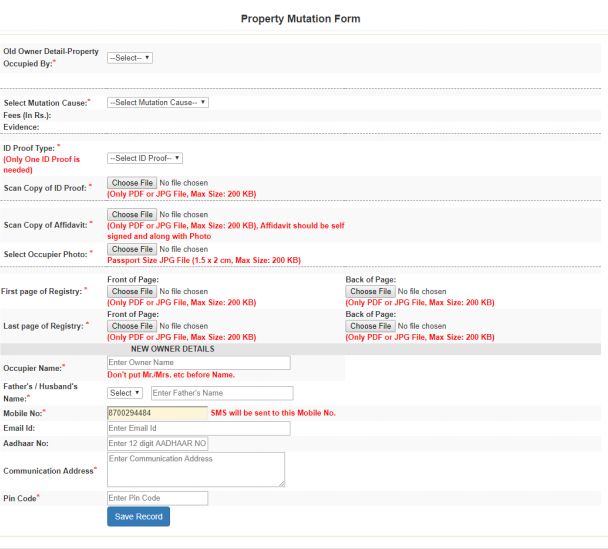Click the Save Record button

click(138, 516)
